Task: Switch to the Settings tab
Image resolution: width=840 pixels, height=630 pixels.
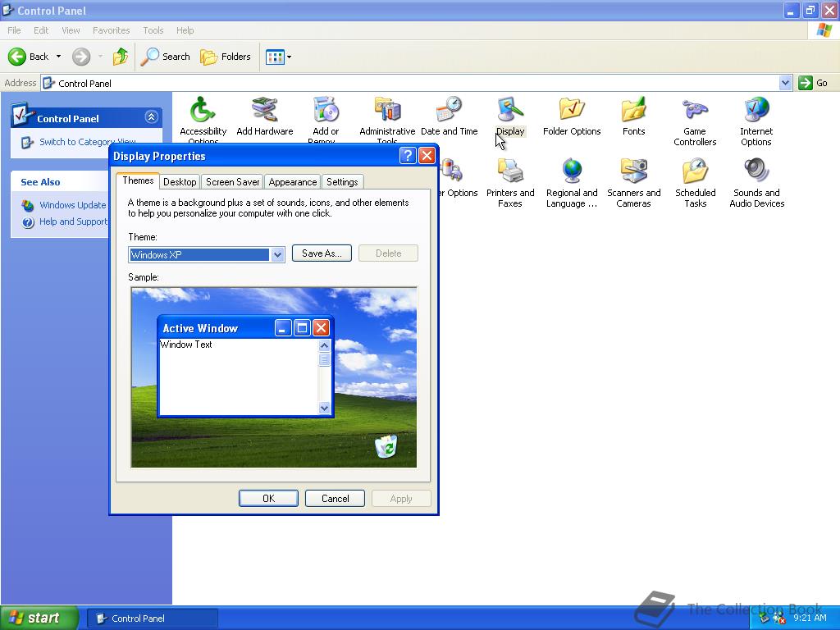Action: [x=342, y=182]
